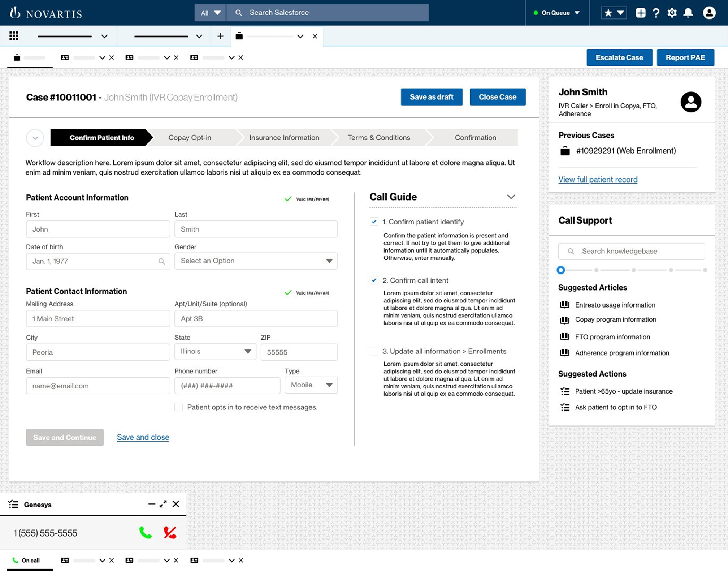Open the Favorites star icon

tap(608, 13)
